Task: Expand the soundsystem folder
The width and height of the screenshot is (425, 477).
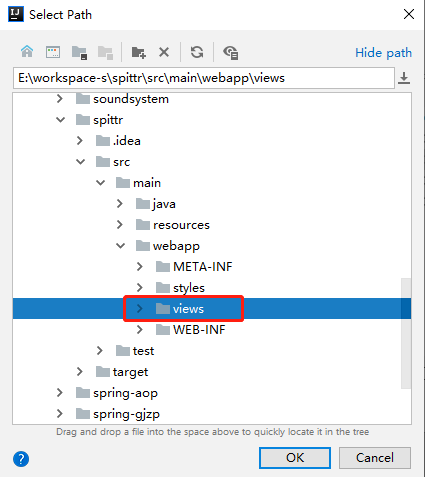Action: 60,99
